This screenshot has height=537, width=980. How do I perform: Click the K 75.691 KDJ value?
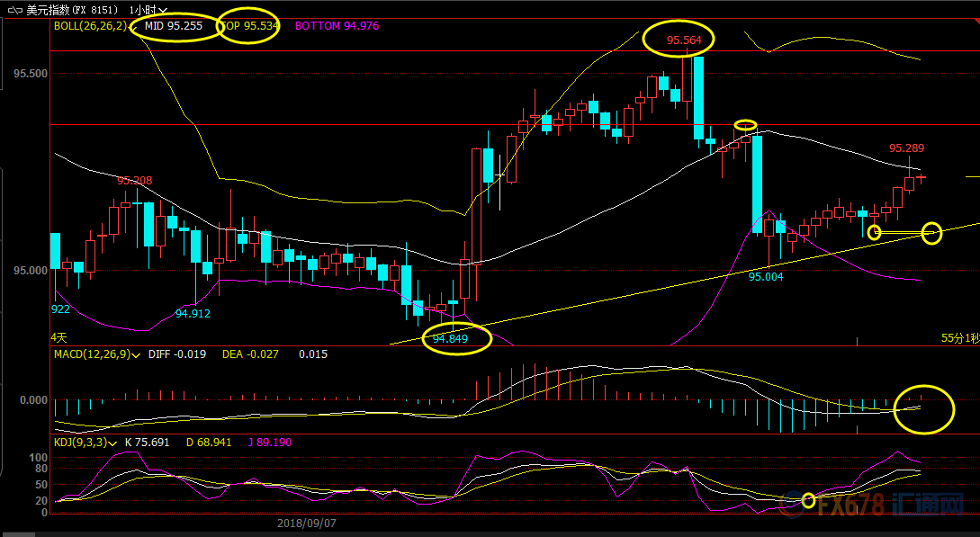point(148,443)
